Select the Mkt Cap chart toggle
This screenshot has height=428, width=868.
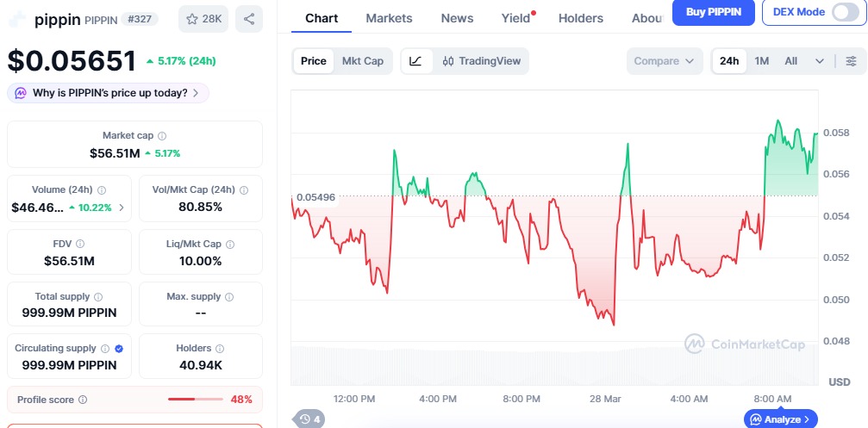(363, 61)
